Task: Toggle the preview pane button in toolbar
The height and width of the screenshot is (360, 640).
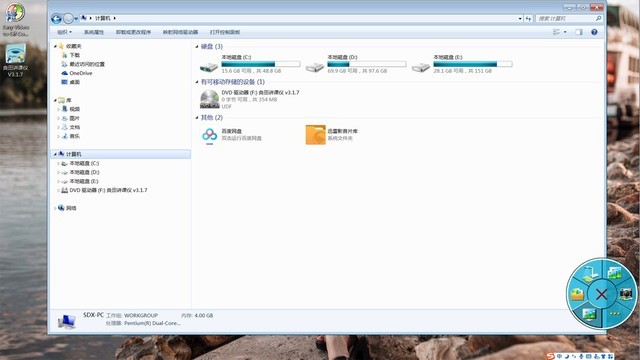Action: [x=579, y=32]
